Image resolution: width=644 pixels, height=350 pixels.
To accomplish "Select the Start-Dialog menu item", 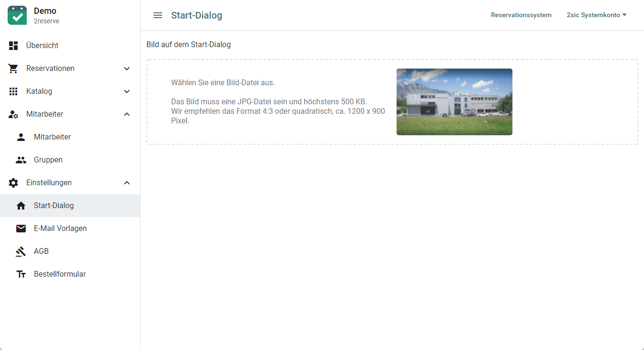I will (x=54, y=206).
